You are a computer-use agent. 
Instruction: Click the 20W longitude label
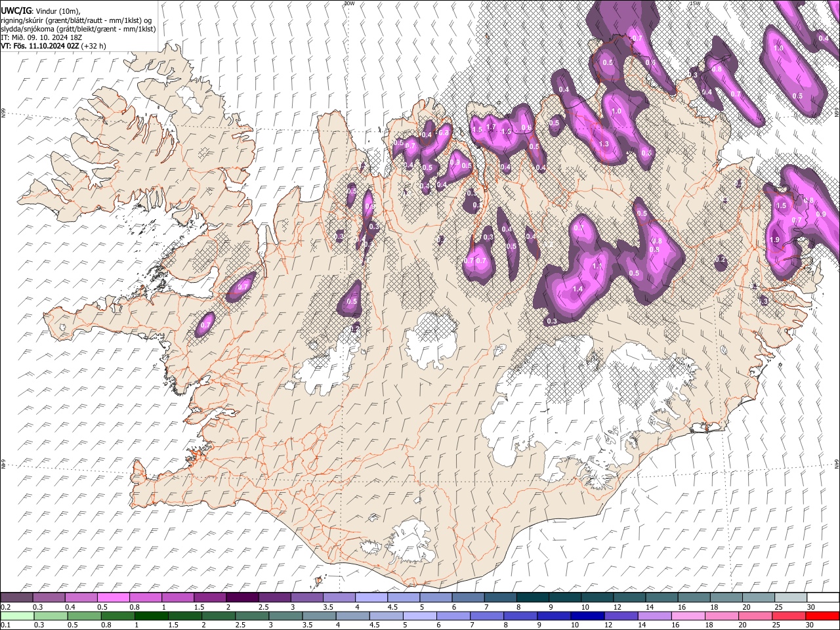pos(349,3)
